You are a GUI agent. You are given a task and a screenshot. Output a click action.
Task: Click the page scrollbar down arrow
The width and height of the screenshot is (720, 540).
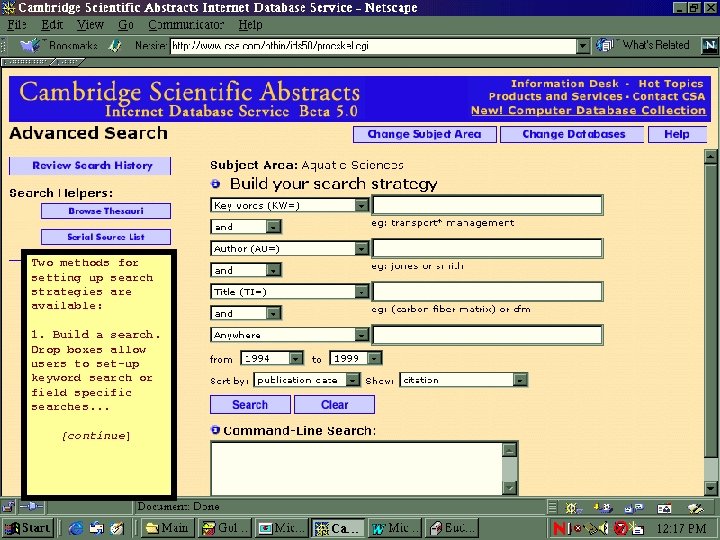tap(710, 488)
